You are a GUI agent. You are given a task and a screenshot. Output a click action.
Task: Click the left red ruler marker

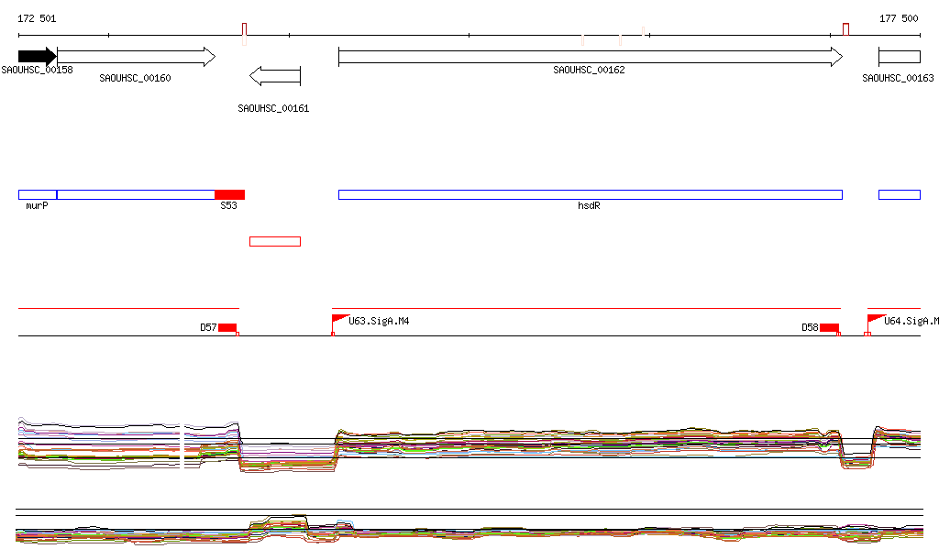pyautogui.click(x=244, y=29)
